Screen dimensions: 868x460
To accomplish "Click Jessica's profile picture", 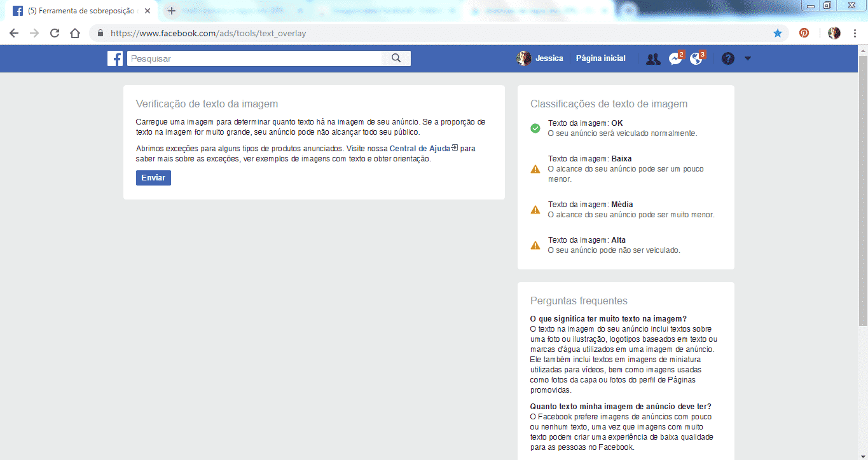I will point(524,58).
